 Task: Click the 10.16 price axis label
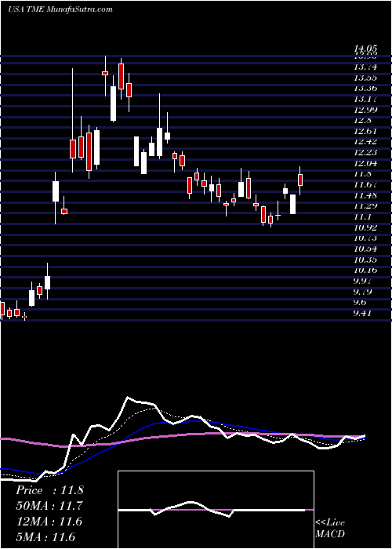[365, 270]
